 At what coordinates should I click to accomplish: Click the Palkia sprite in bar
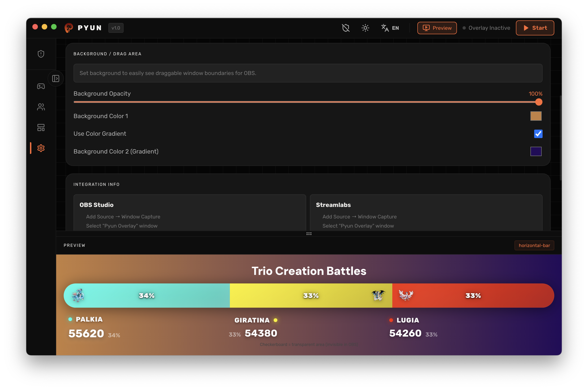pos(78,296)
